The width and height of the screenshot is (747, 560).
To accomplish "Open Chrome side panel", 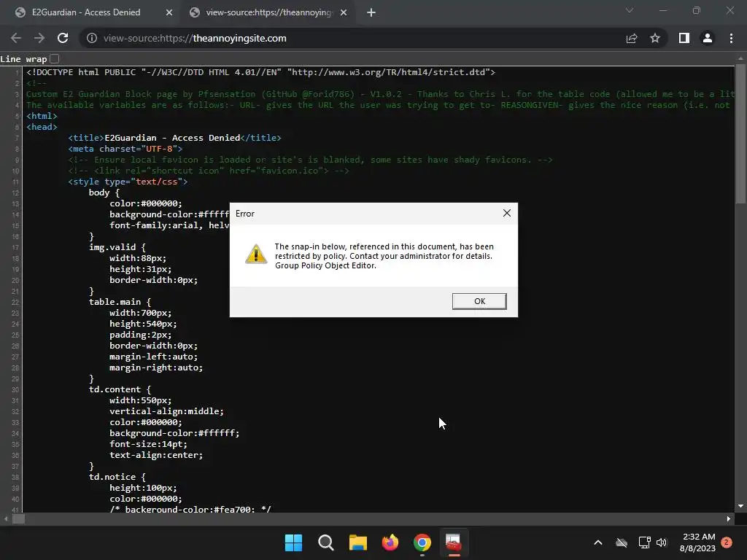I will pos(684,38).
